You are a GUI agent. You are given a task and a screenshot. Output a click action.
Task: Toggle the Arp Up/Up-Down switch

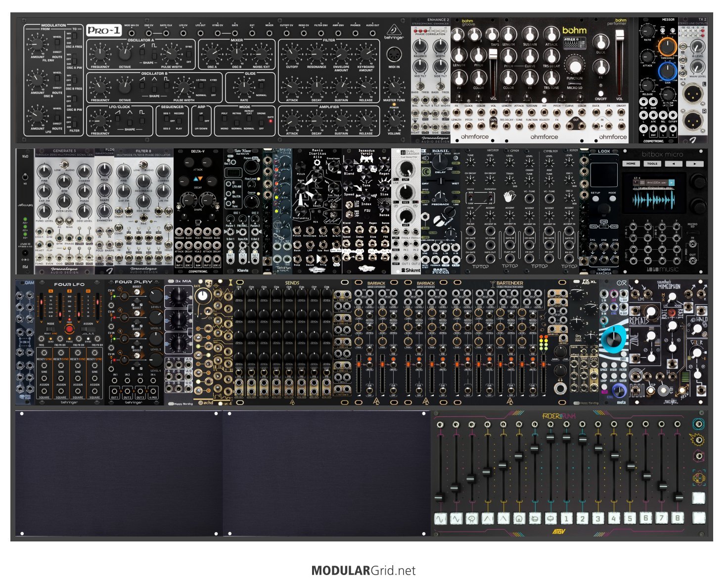click(x=201, y=120)
